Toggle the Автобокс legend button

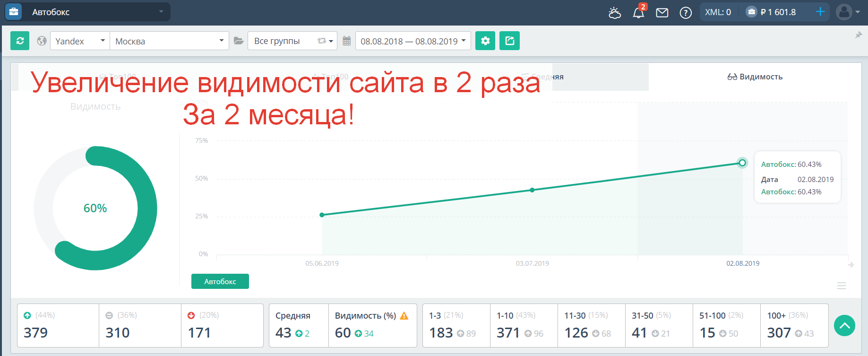click(x=220, y=281)
